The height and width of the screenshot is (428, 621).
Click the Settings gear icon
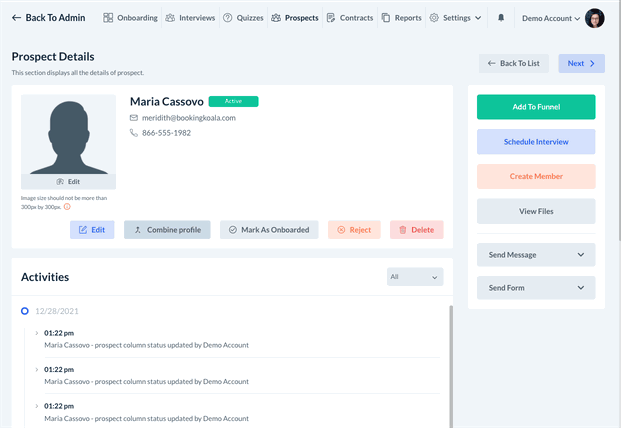(x=434, y=18)
